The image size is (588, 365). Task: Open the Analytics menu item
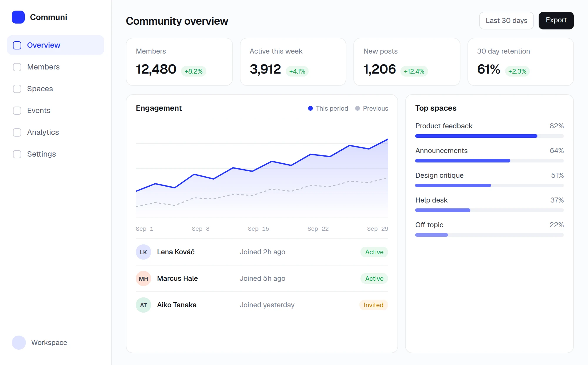click(x=56, y=132)
